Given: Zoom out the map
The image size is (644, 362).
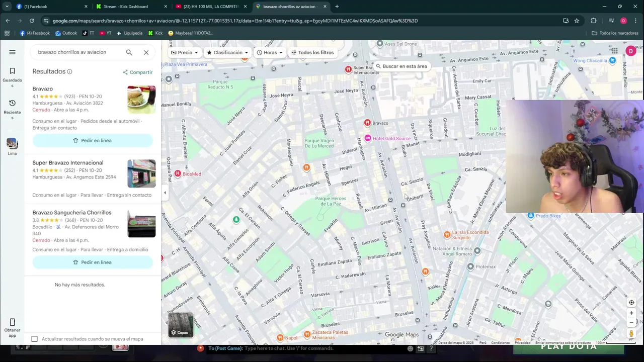Looking at the screenshot, I should (x=631, y=323).
